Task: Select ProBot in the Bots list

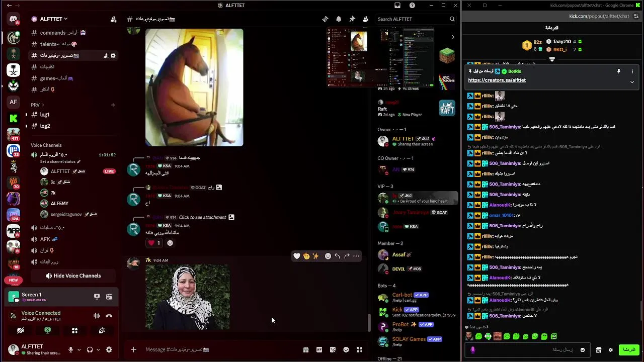Action: click(x=417, y=327)
